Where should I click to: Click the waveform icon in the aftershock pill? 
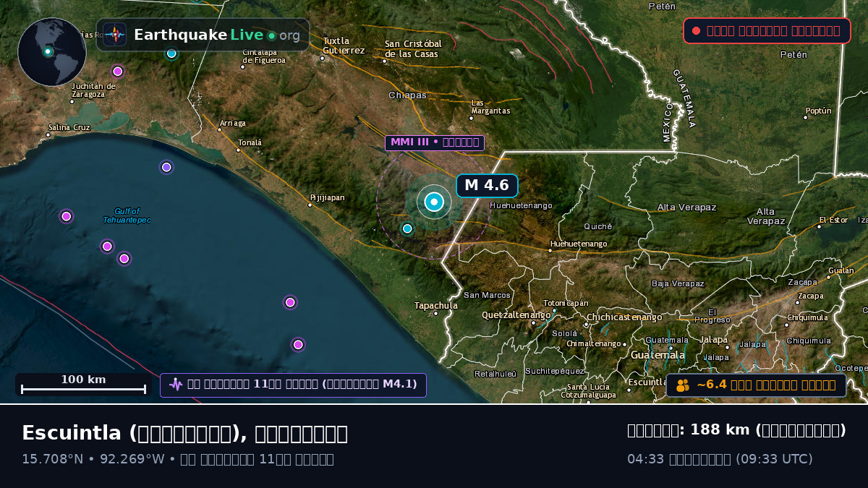[176, 385]
